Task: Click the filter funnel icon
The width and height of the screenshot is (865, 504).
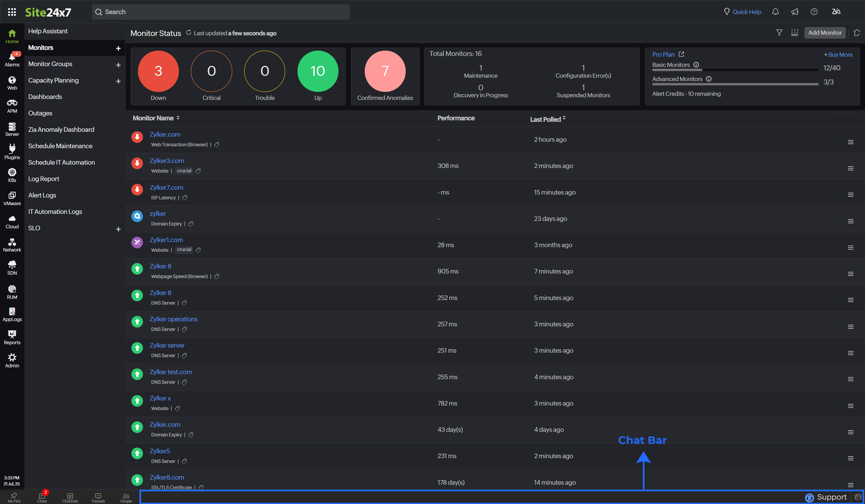Action: click(x=779, y=33)
